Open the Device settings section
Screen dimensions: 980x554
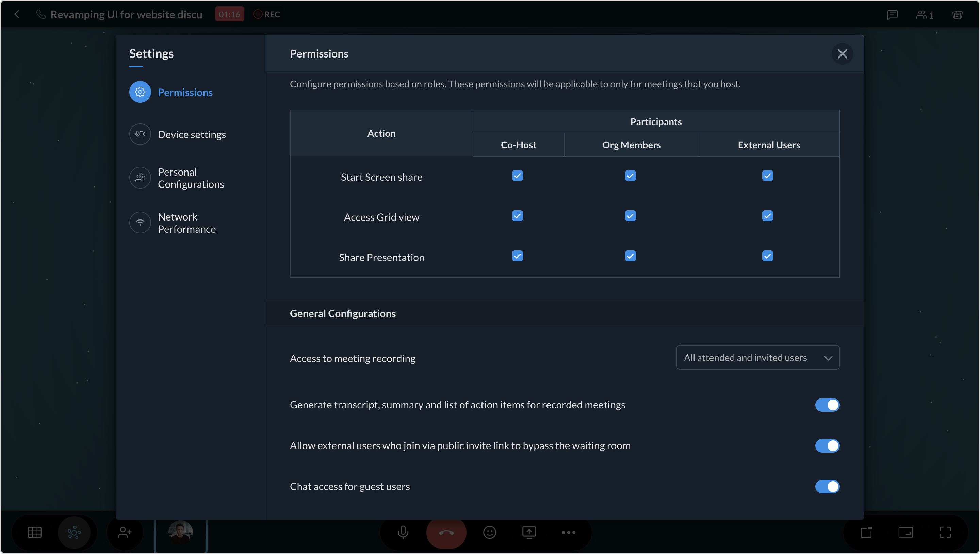[x=191, y=134]
